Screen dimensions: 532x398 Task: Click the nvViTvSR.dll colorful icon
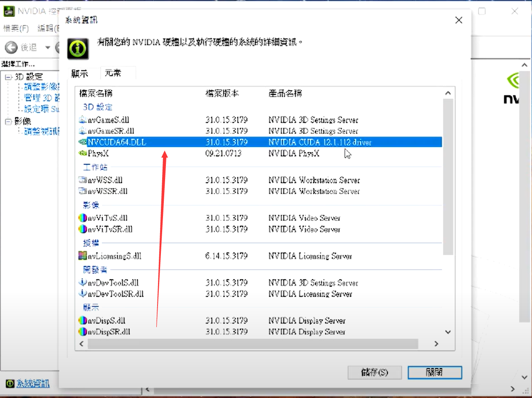click(83, 229)
